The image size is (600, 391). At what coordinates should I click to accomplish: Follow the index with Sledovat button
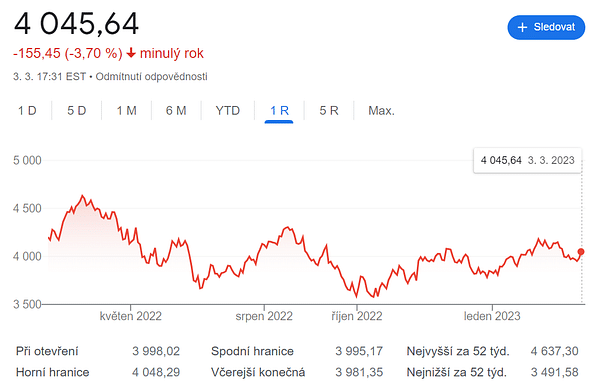(546, 27)
